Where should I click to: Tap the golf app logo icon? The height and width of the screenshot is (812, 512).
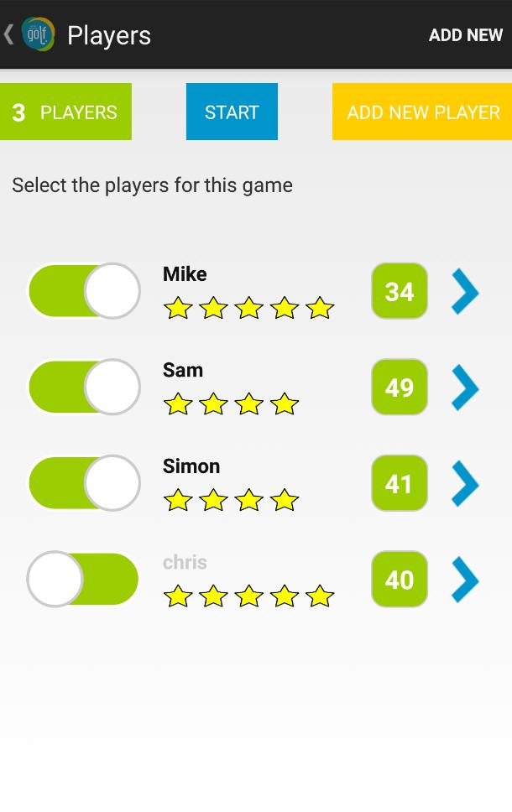coord(38,34)
